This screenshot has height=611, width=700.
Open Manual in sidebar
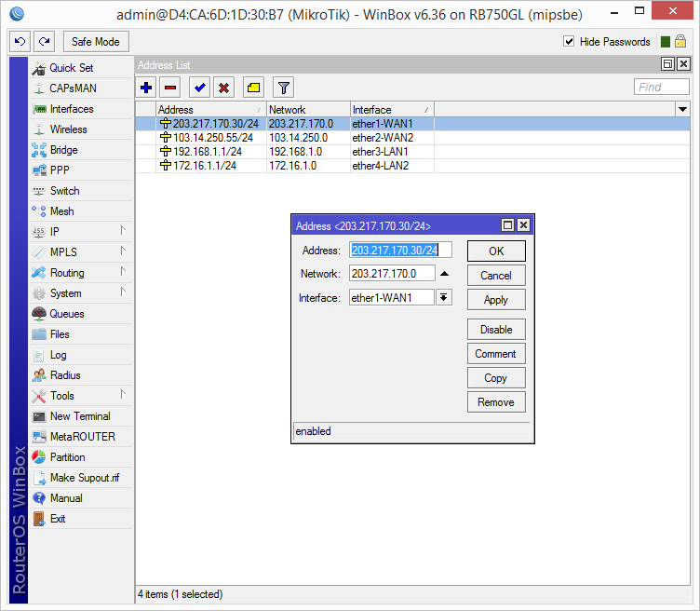[82, 498]
